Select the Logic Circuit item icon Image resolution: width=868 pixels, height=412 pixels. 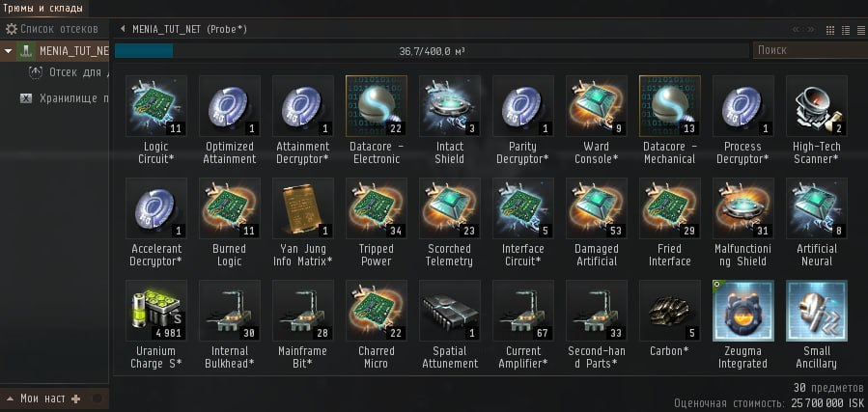coord(156,105)
